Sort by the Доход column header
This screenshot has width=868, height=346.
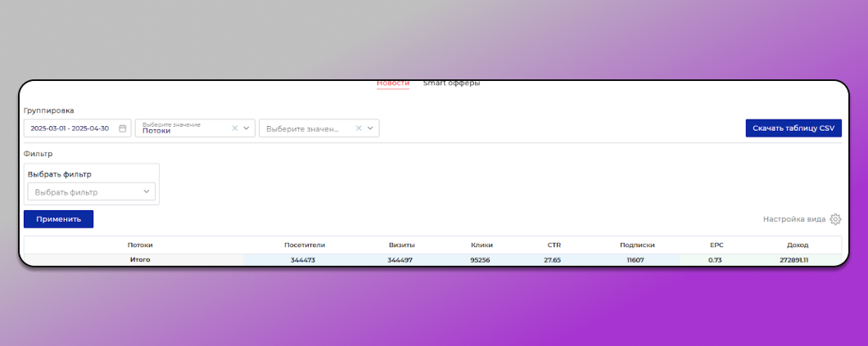point(797,245)
